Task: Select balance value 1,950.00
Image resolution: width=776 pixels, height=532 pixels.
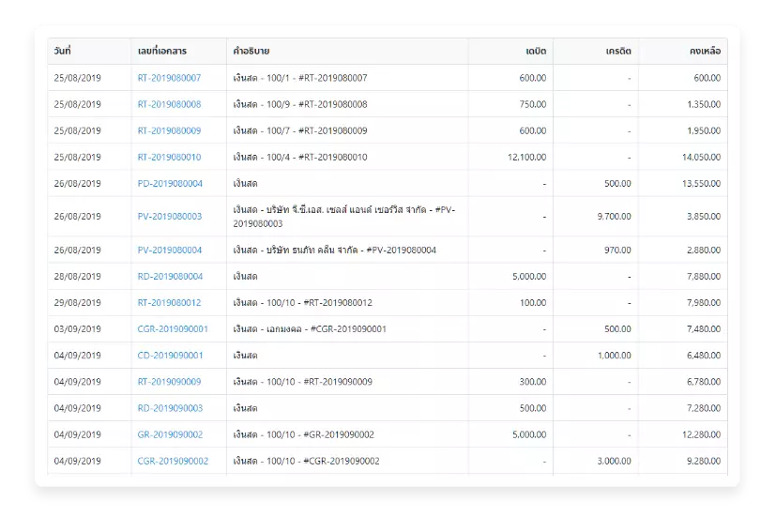Action: point(704,130)
